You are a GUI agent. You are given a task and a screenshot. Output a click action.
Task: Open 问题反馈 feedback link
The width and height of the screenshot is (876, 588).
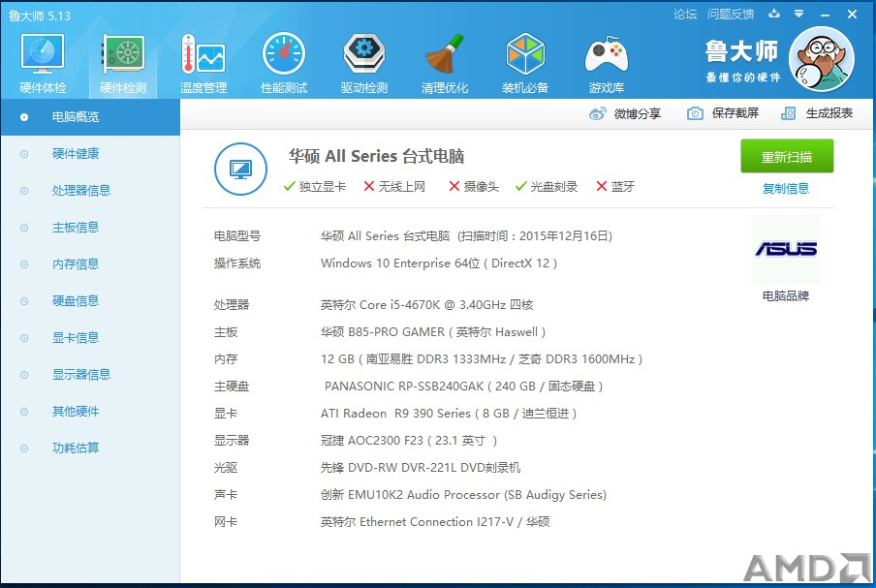tap(731, 15)
